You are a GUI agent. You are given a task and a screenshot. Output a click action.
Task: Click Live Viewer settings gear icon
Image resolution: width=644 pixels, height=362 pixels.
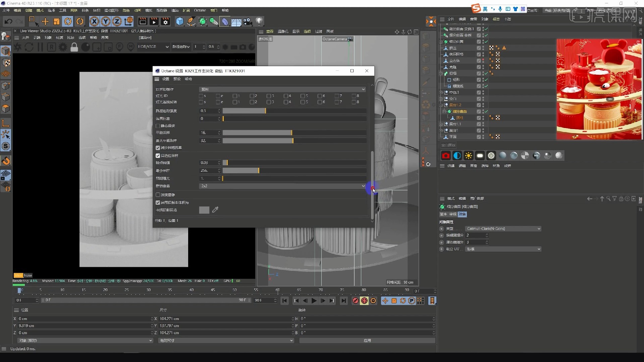(63, 47)
